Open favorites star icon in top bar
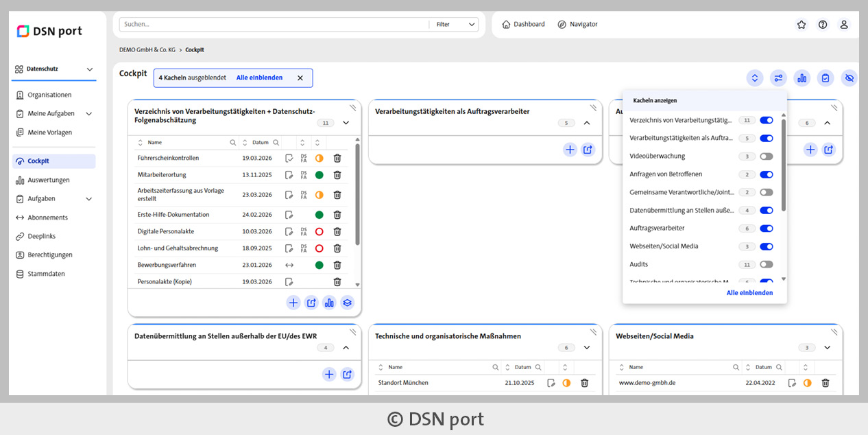The width and height of the screenshot is (868, 435). pos(801,25)
